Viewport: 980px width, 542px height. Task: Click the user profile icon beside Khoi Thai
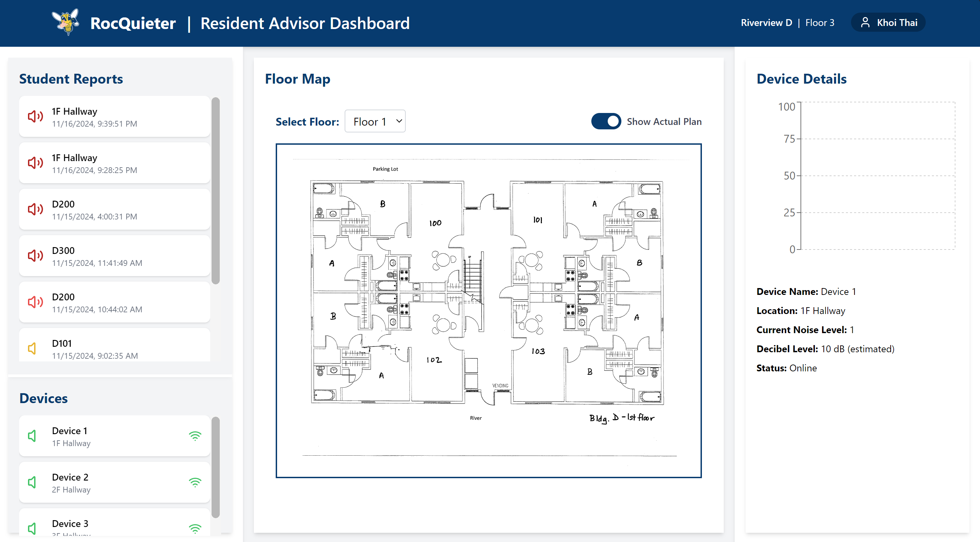[865, 23]
